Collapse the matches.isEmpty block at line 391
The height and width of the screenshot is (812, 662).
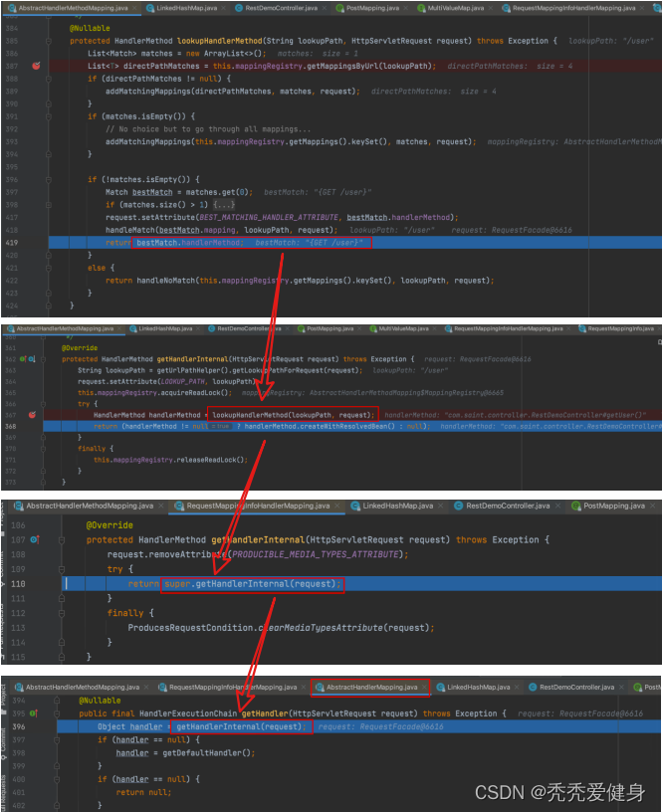point(49,116)
